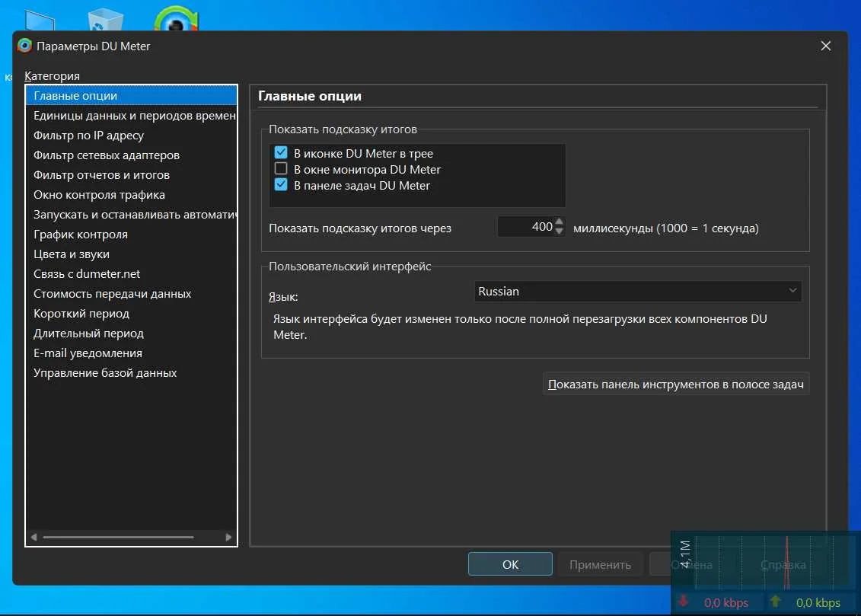Open Фильтр по IP адресу category

click(x=131, y=135)
